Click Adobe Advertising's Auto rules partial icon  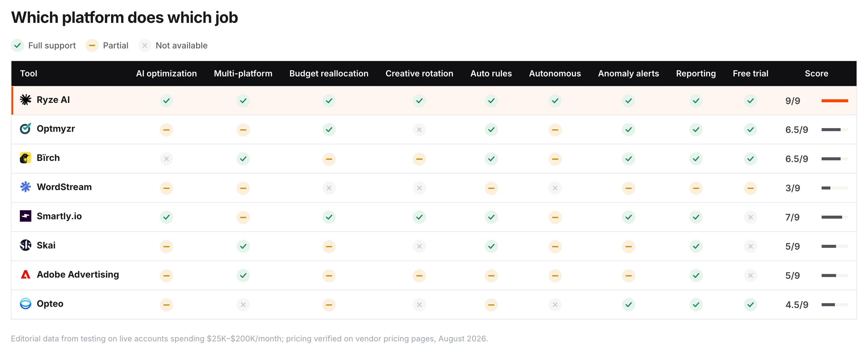(491, 276)
